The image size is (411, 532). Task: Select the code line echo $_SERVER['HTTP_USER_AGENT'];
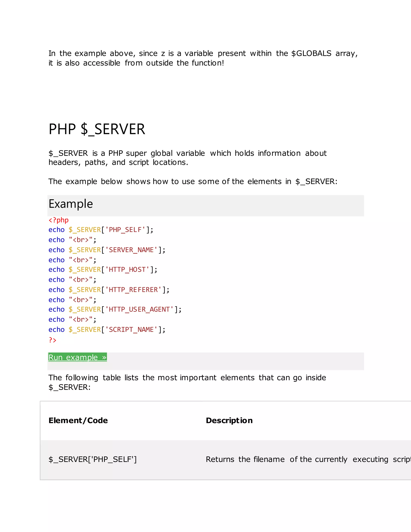115,309
